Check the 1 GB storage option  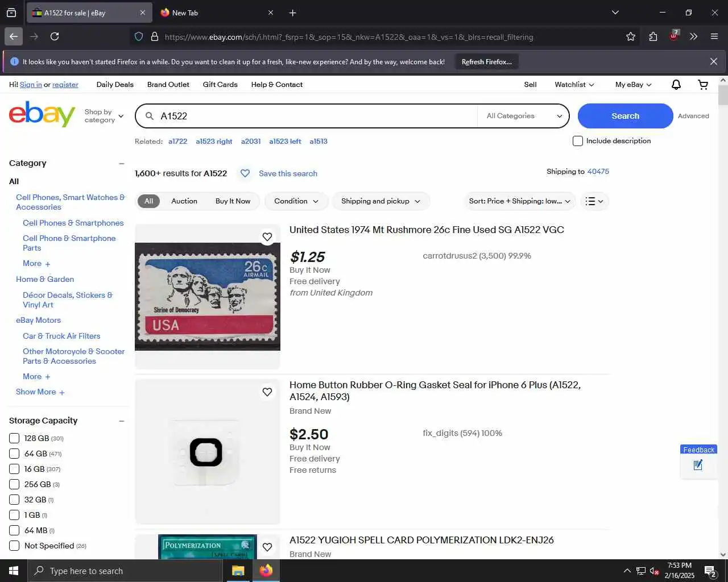(x=14, y=515)
